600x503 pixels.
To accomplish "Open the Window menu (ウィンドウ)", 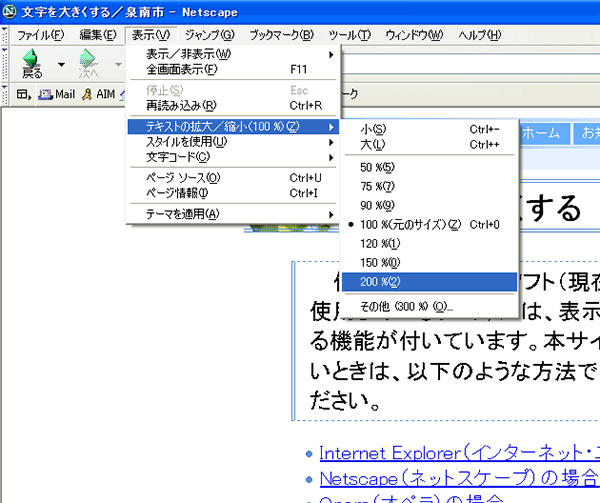I will [414, 35].
